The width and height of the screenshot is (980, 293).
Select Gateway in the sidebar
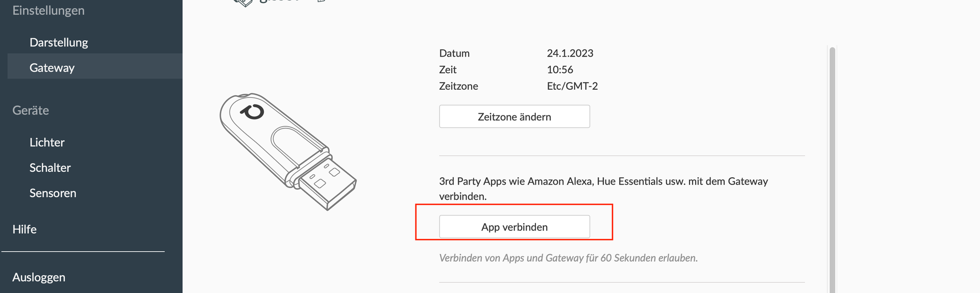(52, 68)
